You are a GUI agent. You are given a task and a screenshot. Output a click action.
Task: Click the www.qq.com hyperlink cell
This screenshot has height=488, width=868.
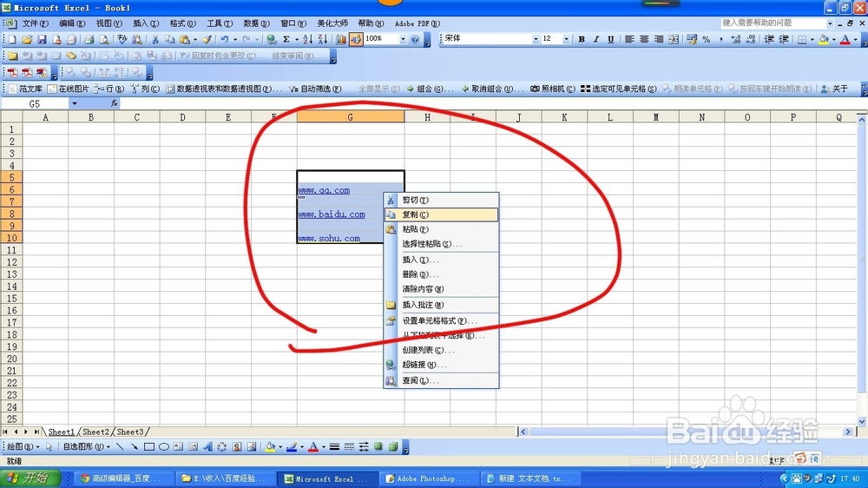[x=324, y=190]
